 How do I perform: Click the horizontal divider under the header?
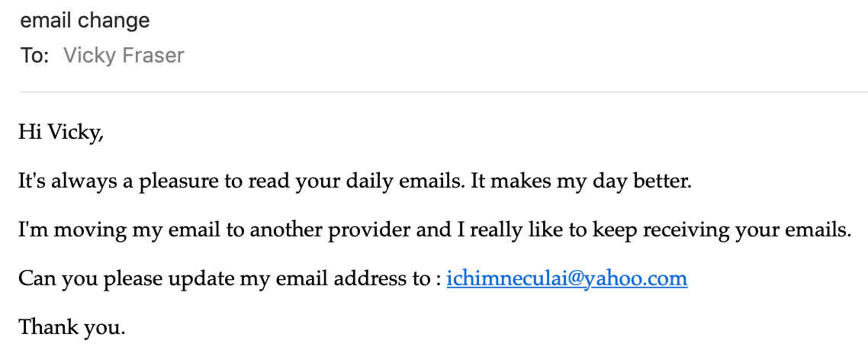point(443,92)
